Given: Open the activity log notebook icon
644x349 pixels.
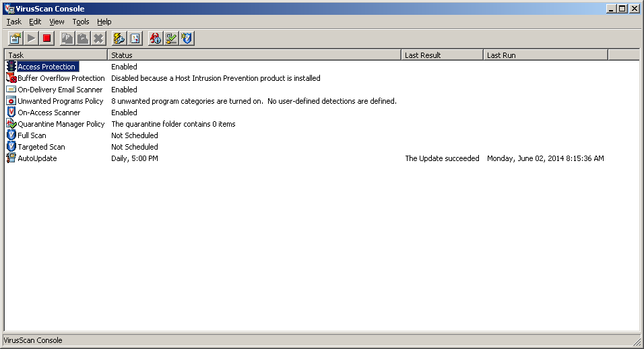Looking at the screenshot, I should click(135, 38).
